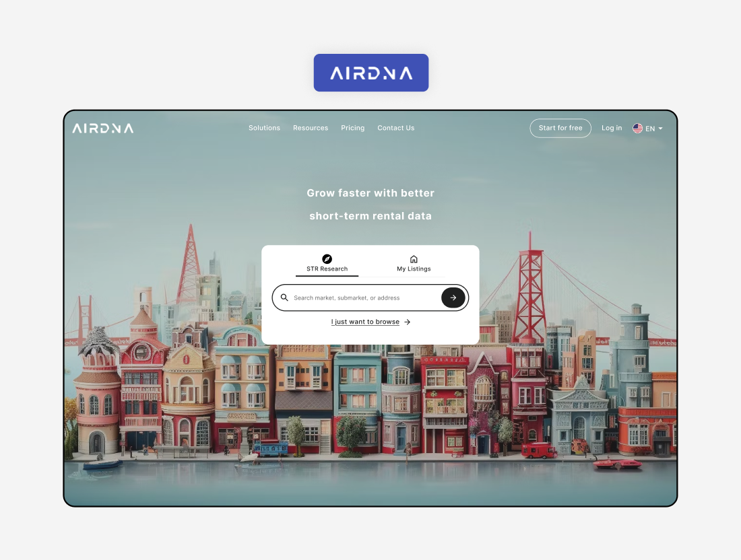This screenshot has width=741, height=560.
Task: Select the STR Research tab
Action: [x=327, y=265]
